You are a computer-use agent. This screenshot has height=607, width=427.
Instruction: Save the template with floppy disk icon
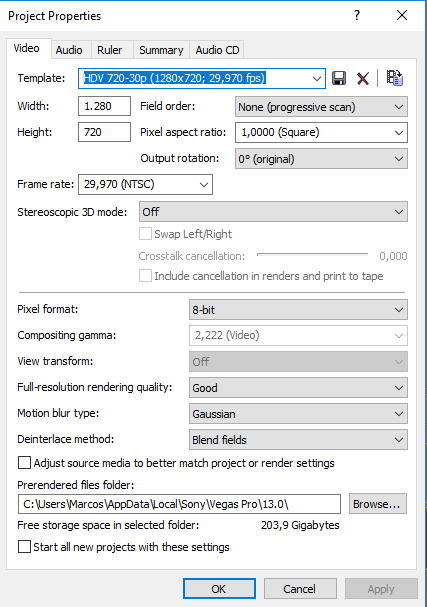(339, 78)
